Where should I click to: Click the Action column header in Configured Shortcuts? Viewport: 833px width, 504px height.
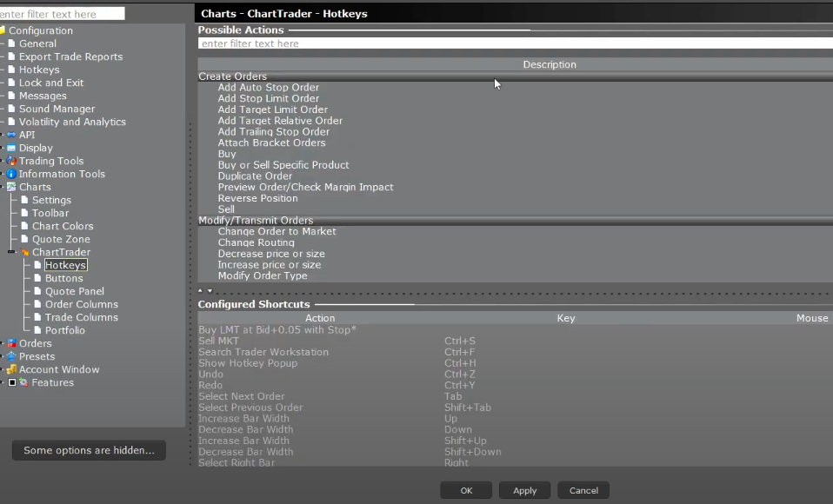320,318
